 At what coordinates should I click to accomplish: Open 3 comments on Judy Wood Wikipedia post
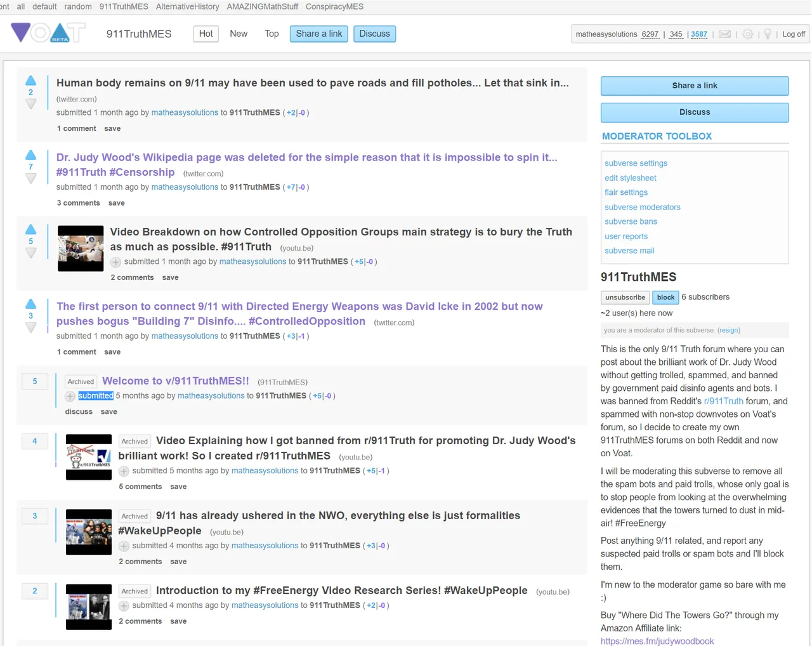point(78,203)
